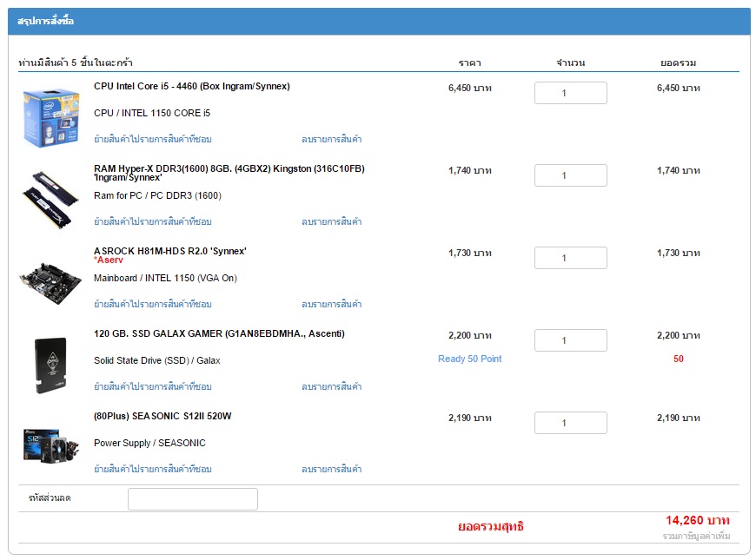Click the CPU Intel Core i5 - 4460 title
This screenshot has height=560, width=756.
[x=192, y=86]
